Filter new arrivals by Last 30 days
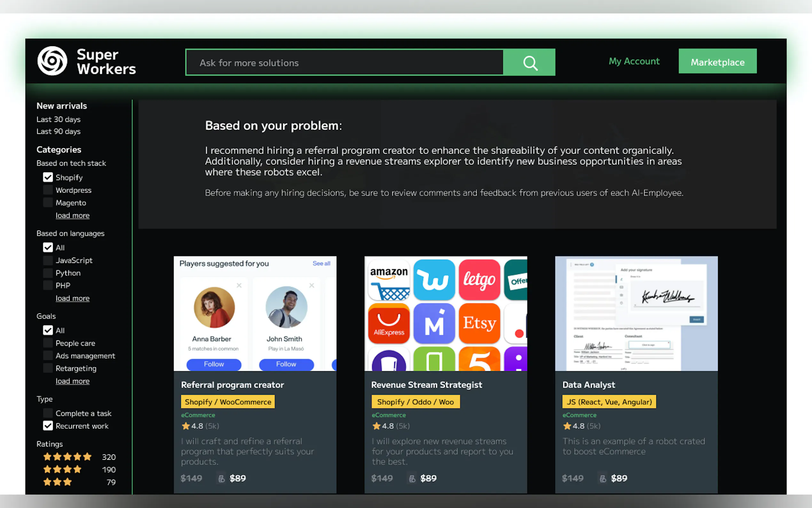 pyautogui.click(x=59, y=119)
